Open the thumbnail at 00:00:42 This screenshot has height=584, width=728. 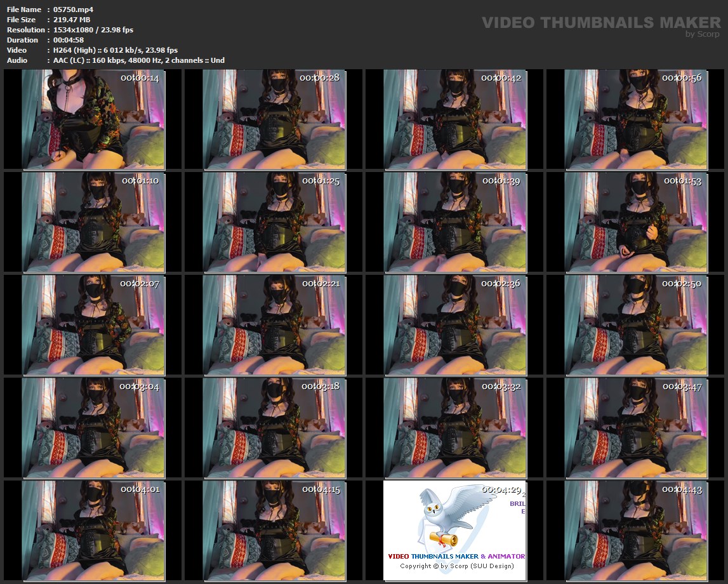(455, 119)
